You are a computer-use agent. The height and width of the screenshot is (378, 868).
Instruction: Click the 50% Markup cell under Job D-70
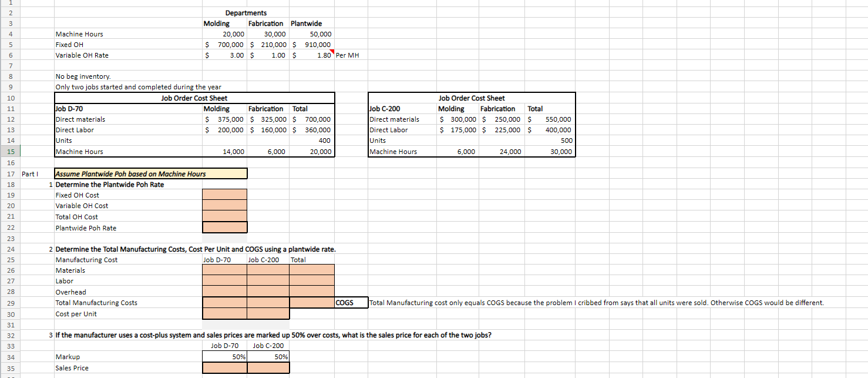(224, 356)
